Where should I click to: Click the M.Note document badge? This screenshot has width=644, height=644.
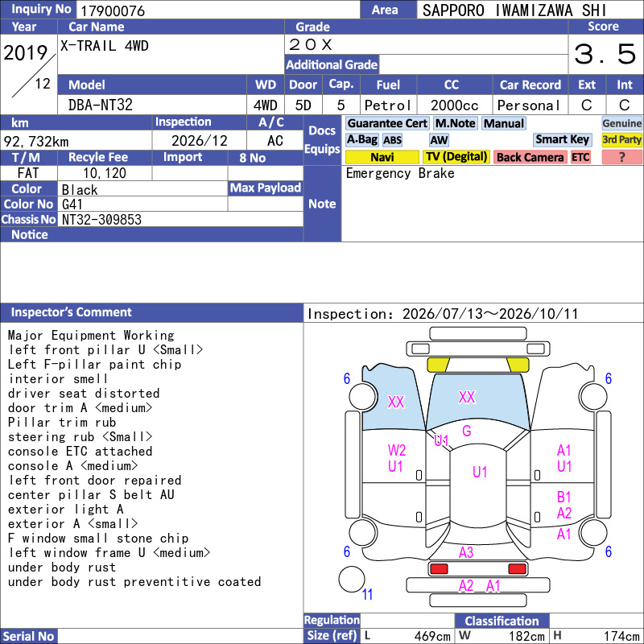[455, 123]
